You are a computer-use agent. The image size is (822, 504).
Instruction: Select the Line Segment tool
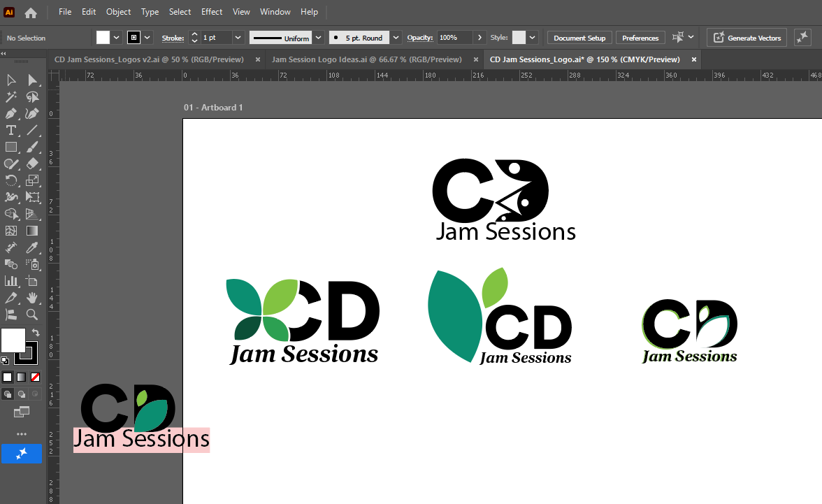[x=32, y=131]
